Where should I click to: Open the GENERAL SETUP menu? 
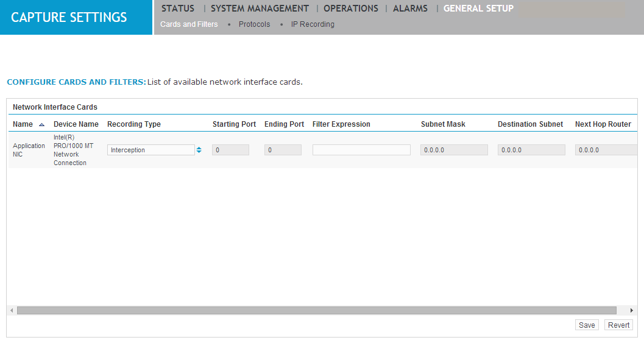478,9
